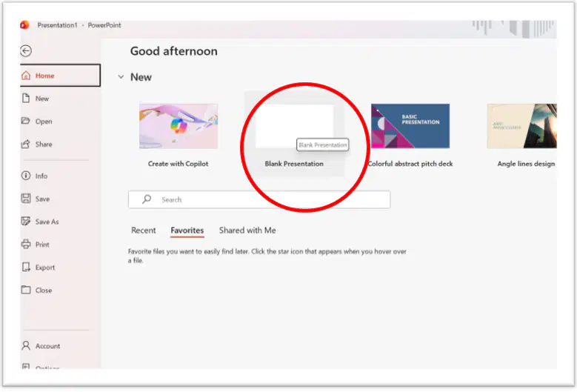Click the Create with Copilot label
The image size is (577, 392).
178,164
